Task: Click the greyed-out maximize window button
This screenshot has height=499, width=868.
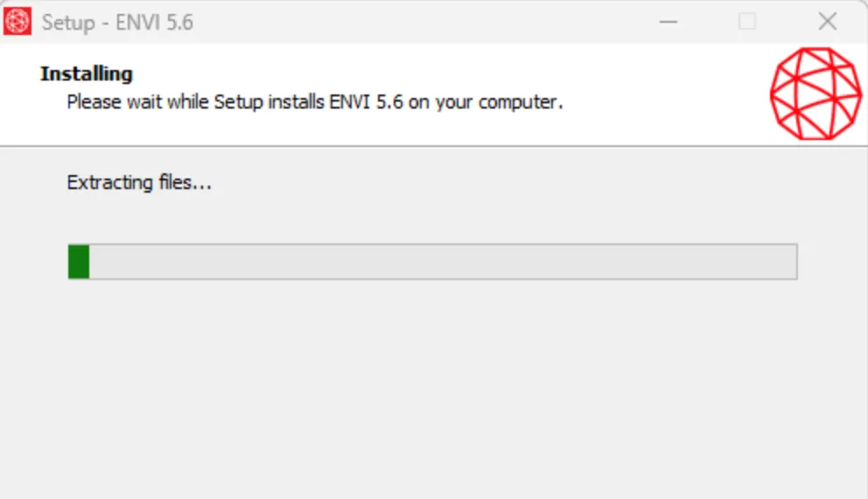Action: click(746, 22)
